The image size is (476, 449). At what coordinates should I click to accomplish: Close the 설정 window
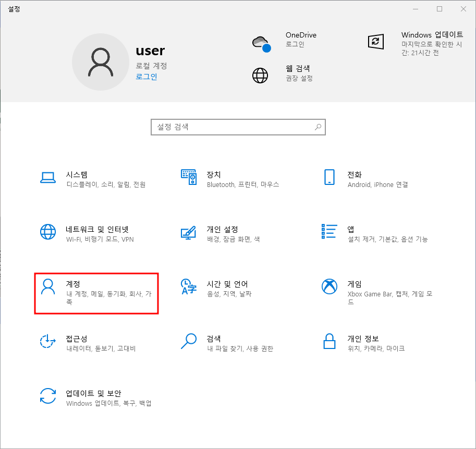[463, 9]
